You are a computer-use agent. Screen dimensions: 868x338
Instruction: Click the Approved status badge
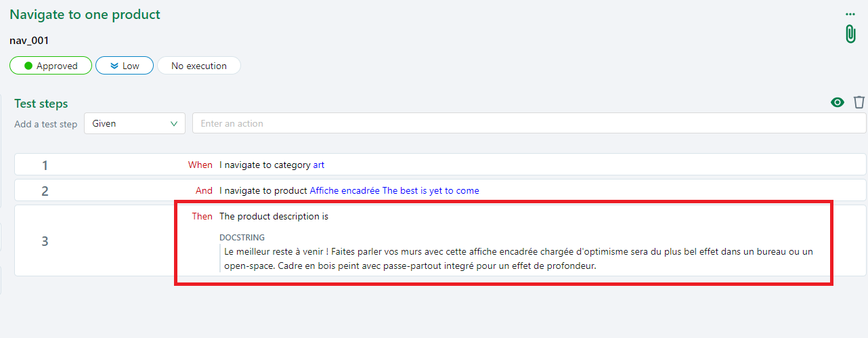point(51,66)
